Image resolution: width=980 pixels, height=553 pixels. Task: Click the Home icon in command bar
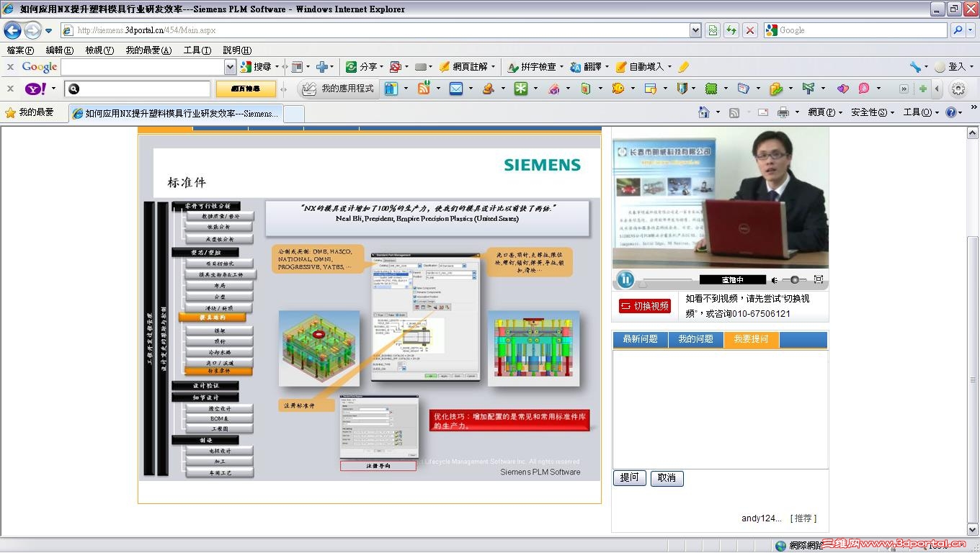(704, 112)
